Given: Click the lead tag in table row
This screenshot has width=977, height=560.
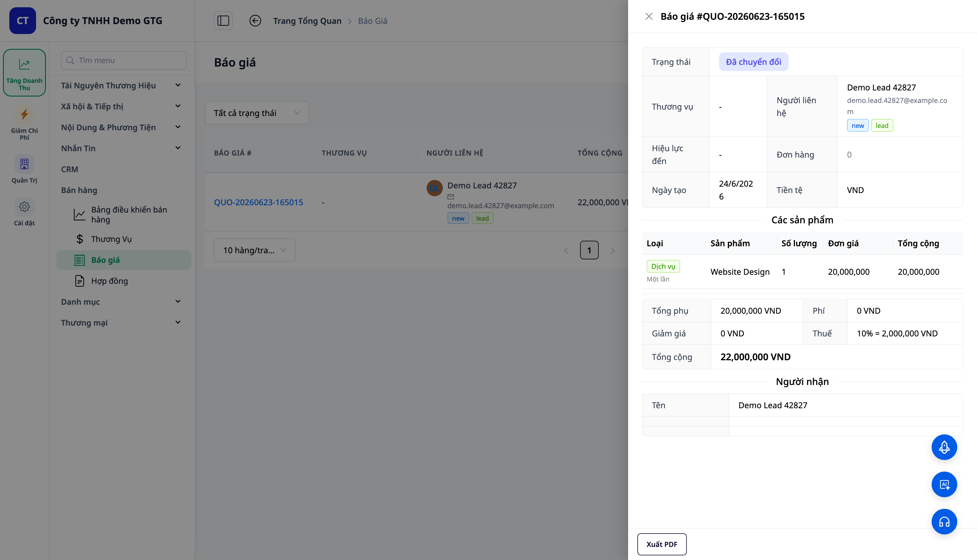Looking at the screenshot, I should tap(482, 218).
